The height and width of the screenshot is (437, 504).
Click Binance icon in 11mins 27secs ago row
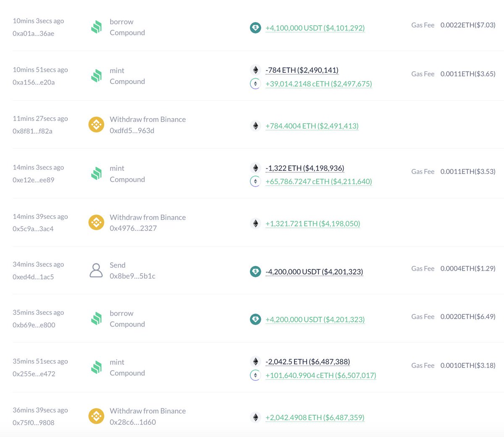click(96, 124)
